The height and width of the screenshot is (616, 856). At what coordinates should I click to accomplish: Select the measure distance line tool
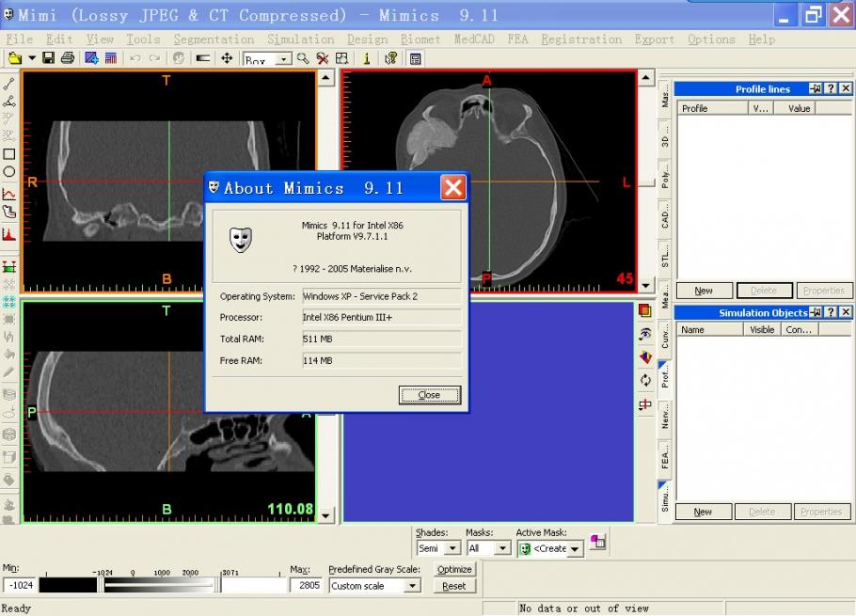pyautogui.click(x=8, y=84)
